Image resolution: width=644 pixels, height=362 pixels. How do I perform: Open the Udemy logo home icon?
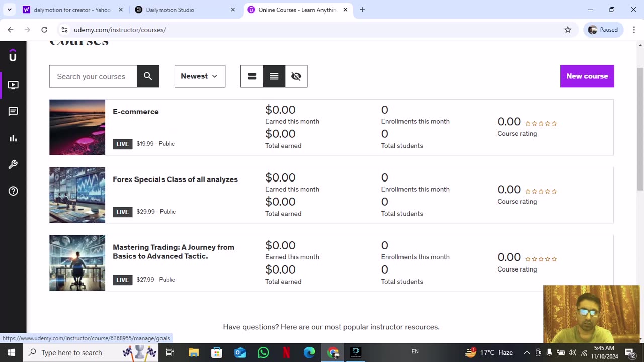click(x=13, y=55)
